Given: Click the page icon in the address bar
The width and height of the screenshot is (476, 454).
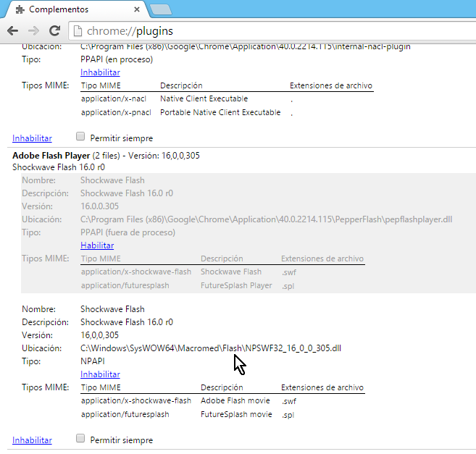Looking at the screenshot, I should coord(78,31).
